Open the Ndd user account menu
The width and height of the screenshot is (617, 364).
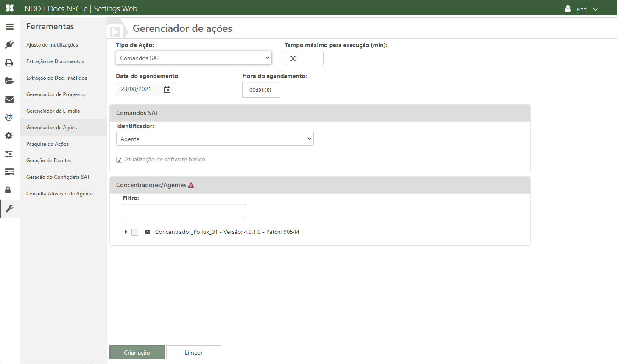pyautogui.click(x=581, y=9)
